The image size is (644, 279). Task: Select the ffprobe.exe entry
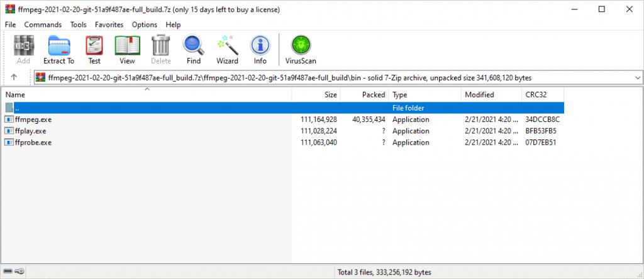pos(282,143)
